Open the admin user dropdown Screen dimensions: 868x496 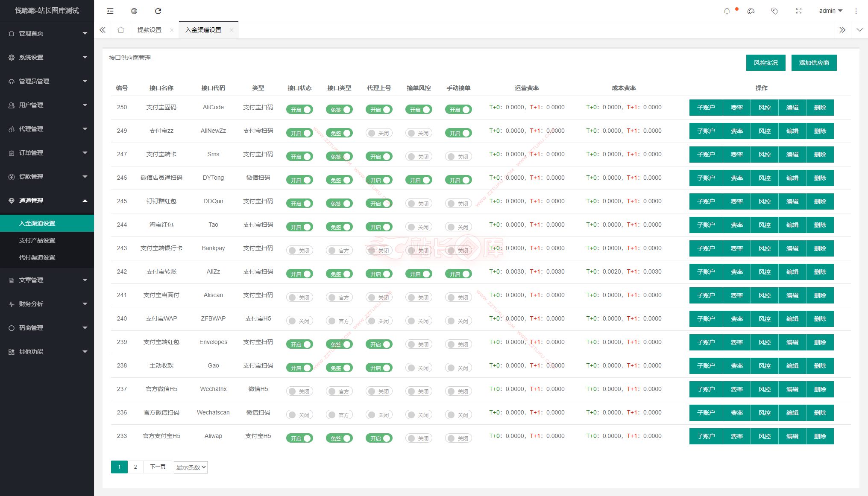tap(830, 11)
